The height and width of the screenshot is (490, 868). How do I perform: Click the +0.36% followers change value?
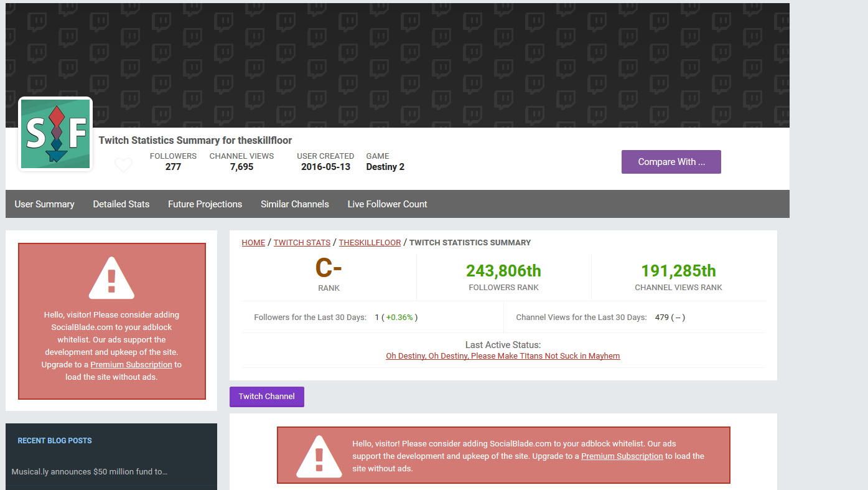point(399,318)
